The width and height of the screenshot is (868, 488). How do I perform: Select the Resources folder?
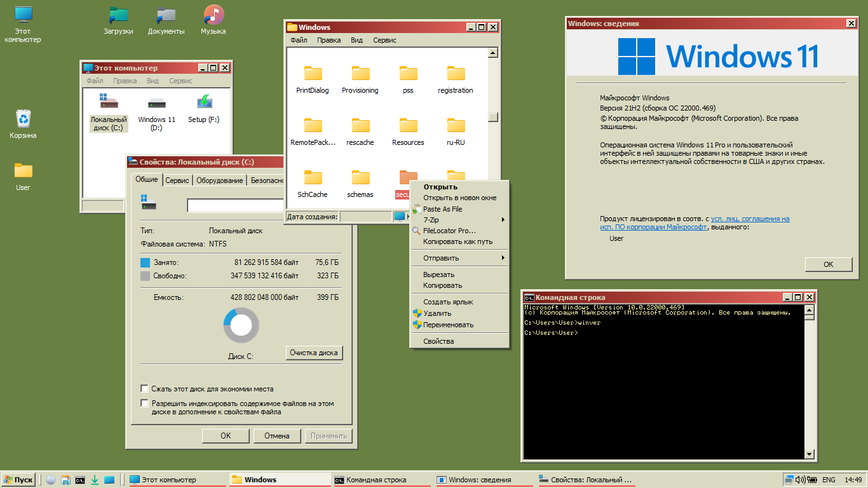[x=408, y=132]
